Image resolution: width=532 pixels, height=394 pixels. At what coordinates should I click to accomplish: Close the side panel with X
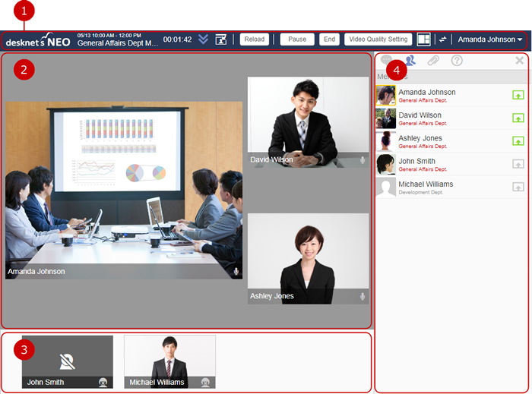(x=519, y=61)
